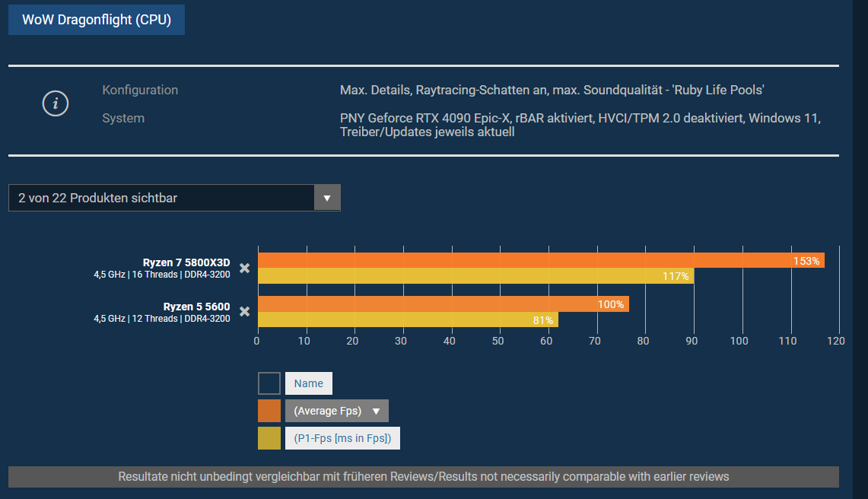The height and width of the screenshot is (499, 868).
Task: Click the 120 axis label
Action: coord(836,341)
